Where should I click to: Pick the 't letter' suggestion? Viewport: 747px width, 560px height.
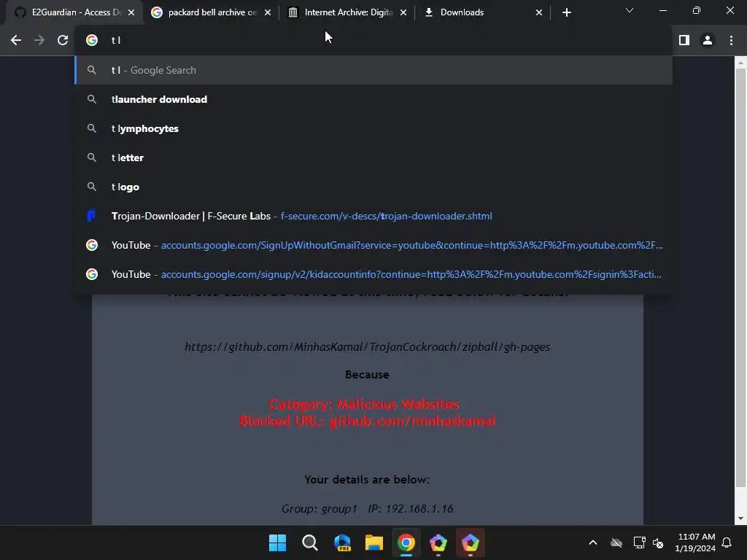click(373, 157)
